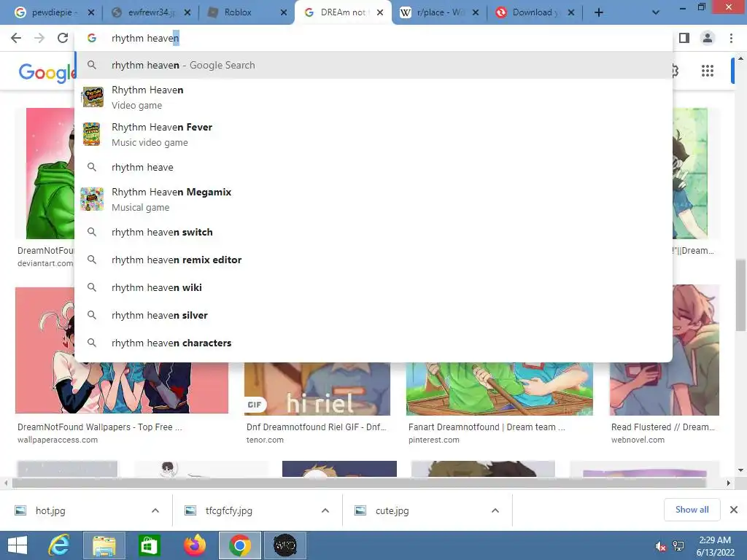Expand options for tfcgfcfy.jpg download

pyautogui.click(x=325, y=510)
